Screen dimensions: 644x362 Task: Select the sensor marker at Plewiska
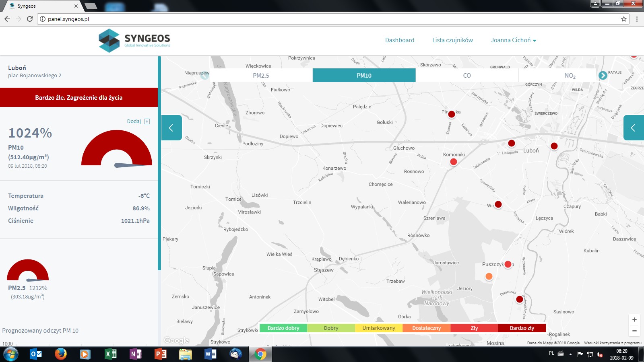coord(452,114)
